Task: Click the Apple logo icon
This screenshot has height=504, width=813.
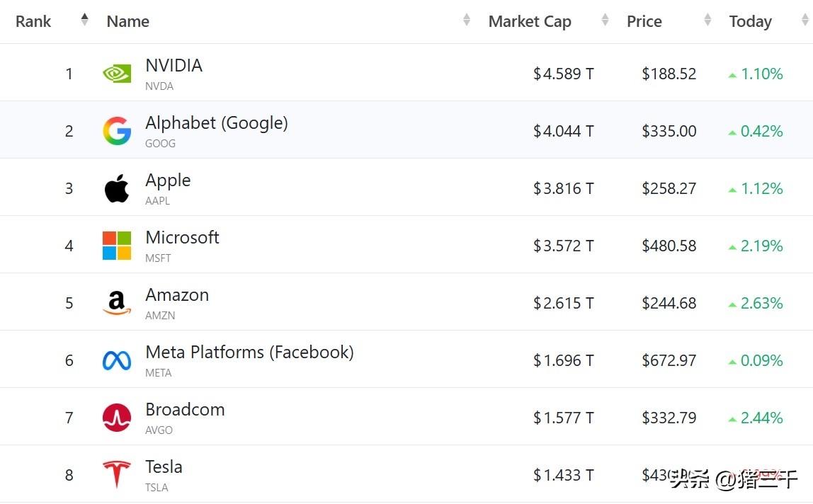Action: 117,189
